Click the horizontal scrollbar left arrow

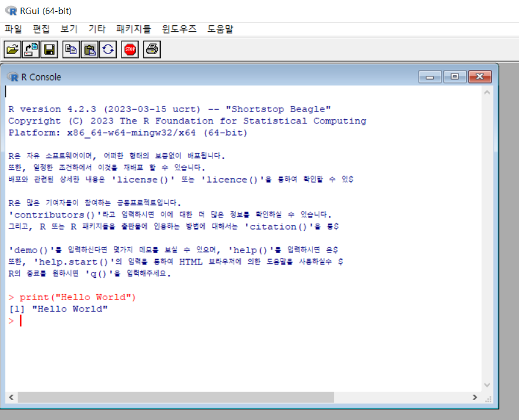pos(11,397)
